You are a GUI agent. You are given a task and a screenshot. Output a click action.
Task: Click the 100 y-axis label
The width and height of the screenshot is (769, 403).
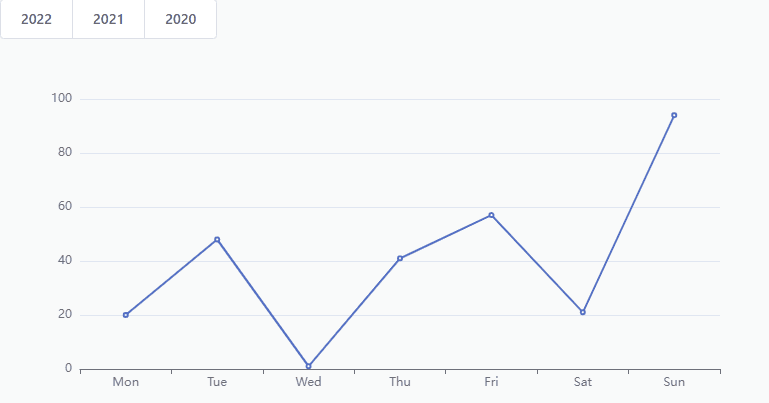[62, 99]
